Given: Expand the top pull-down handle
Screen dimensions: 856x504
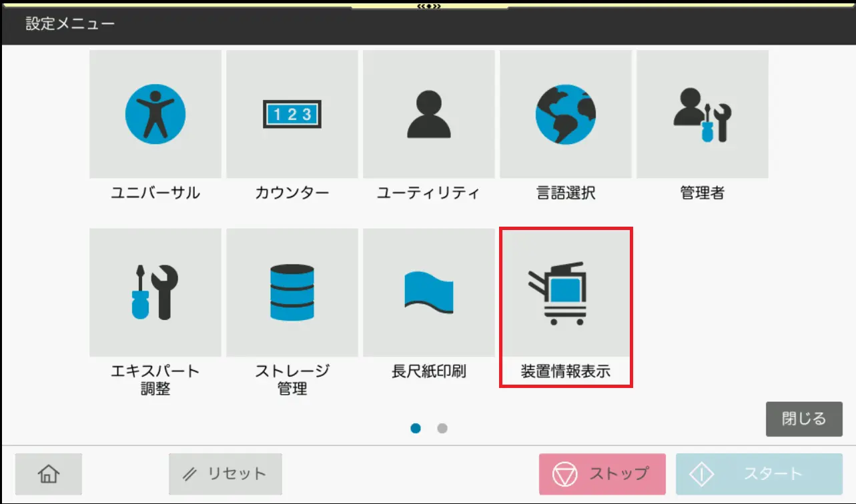Looking at the screenshot, I should 428,6.
